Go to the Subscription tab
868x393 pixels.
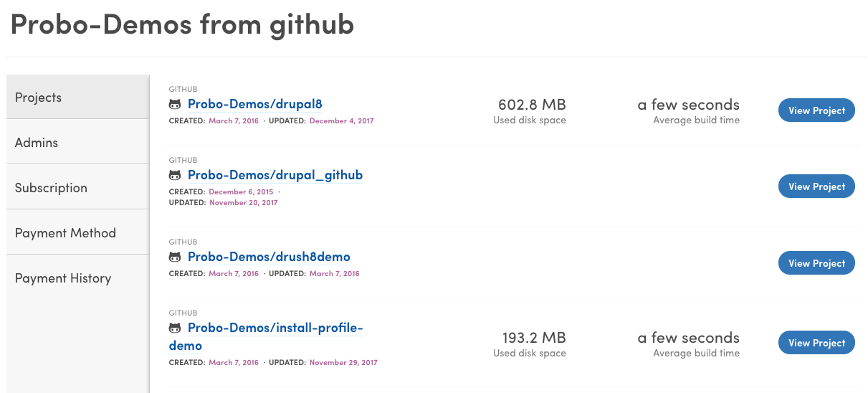[77, 188]
